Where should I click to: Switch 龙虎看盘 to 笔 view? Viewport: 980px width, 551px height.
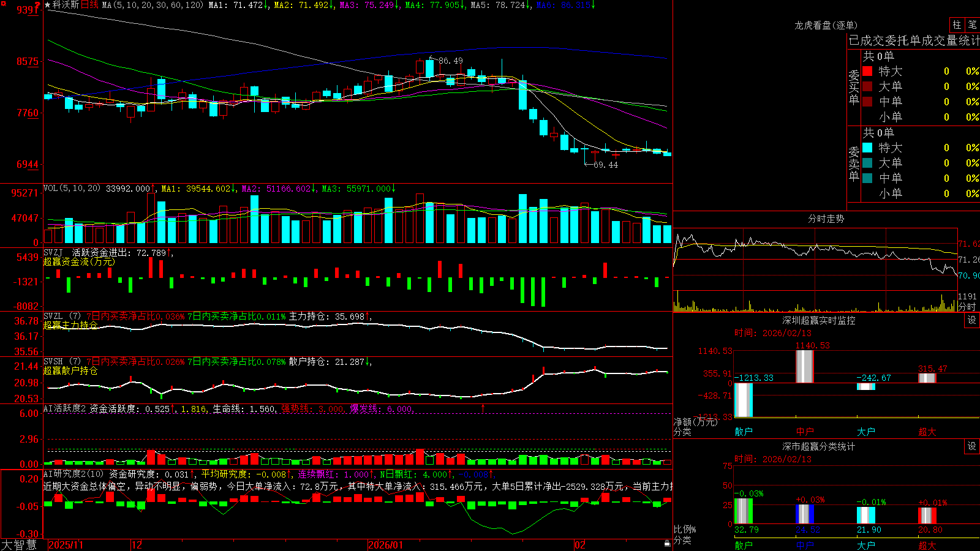click(973, 24)
